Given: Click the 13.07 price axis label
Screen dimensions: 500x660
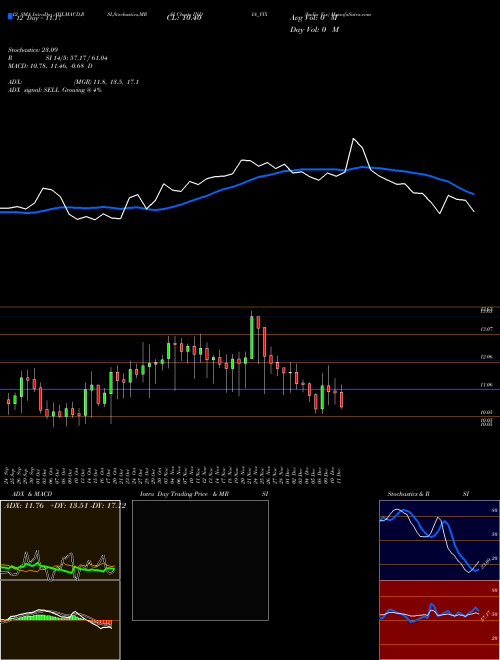Looking at the screenshot, I should pos(486,329).
